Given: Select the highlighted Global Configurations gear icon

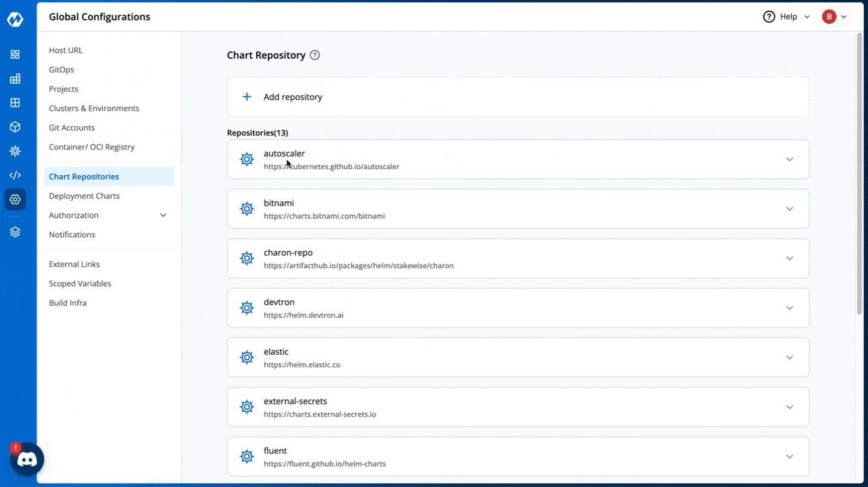Looking at the screenshot, I should click(15, 199).
